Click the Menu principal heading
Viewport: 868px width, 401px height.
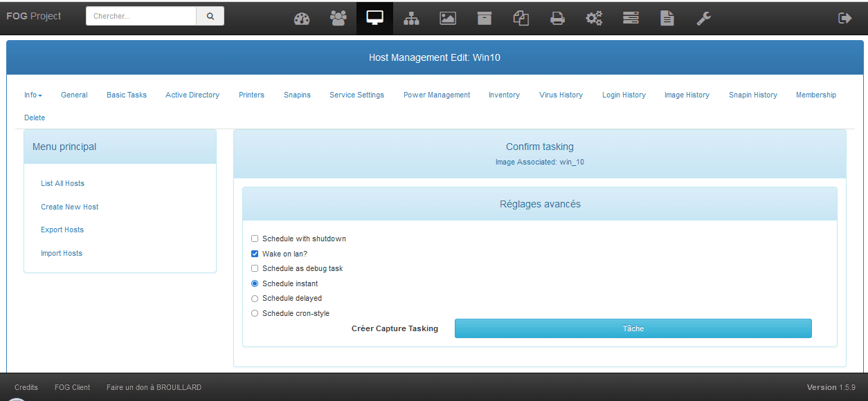point(64,147)
